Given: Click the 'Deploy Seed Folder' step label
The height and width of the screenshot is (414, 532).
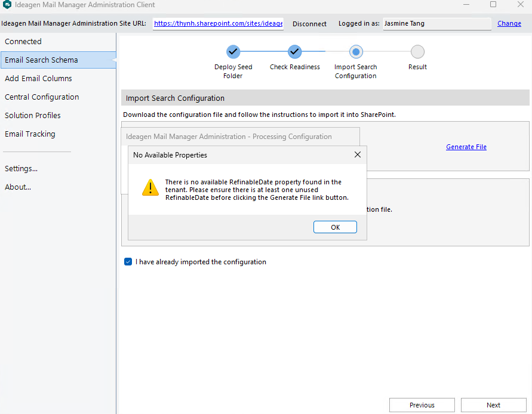Looking at the screenshot, I should pyautogui.click(x=233, y=71).
